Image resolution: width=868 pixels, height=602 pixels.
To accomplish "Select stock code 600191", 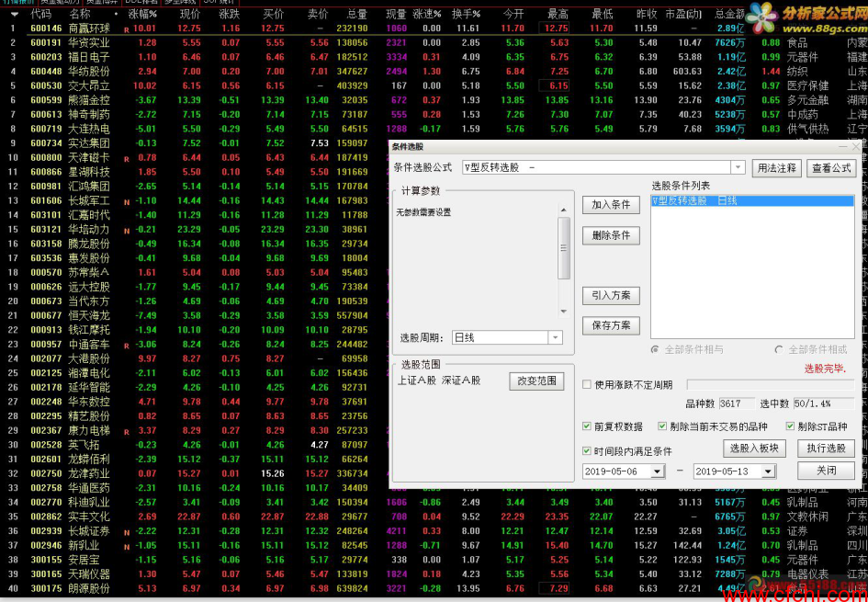I will (46, 42).
